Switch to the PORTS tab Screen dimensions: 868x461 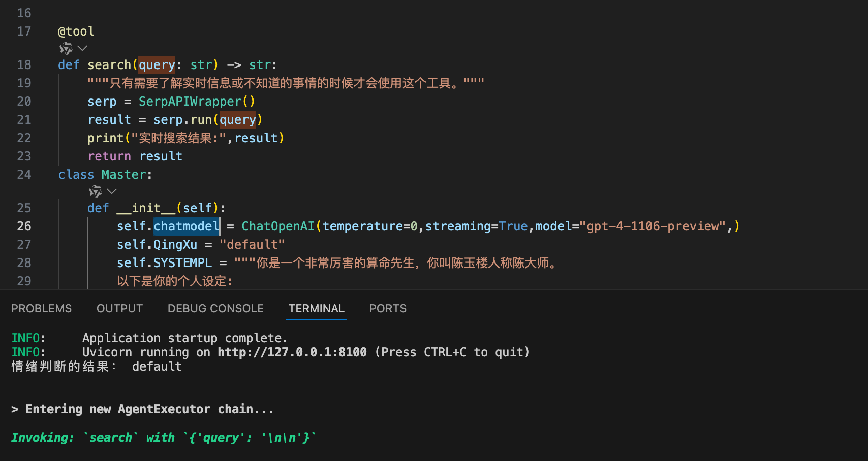point(388,309)
